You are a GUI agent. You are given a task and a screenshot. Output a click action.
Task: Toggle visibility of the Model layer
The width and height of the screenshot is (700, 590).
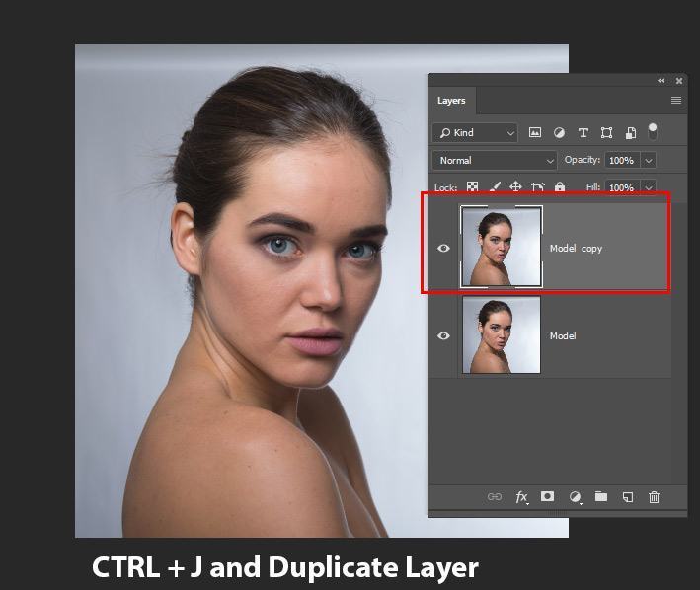coord(443,335)
